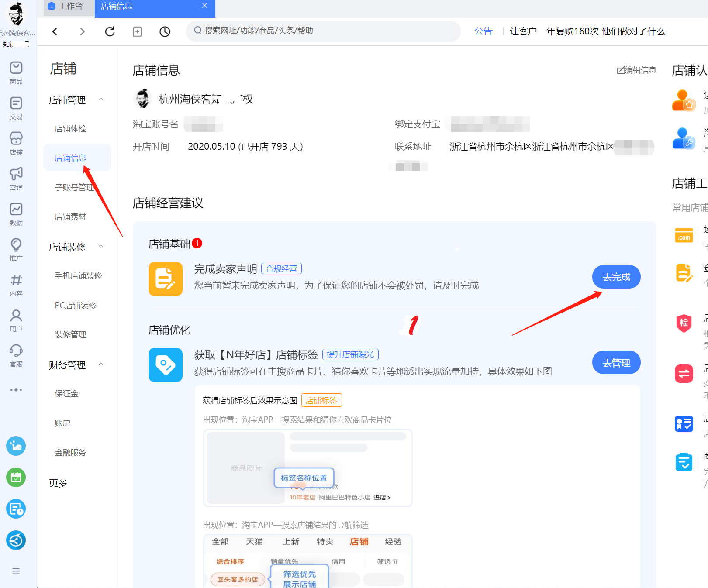Show more sidebar items via three dots
Viewport: 708px width, 588px height.
click(x=16, y=390)
